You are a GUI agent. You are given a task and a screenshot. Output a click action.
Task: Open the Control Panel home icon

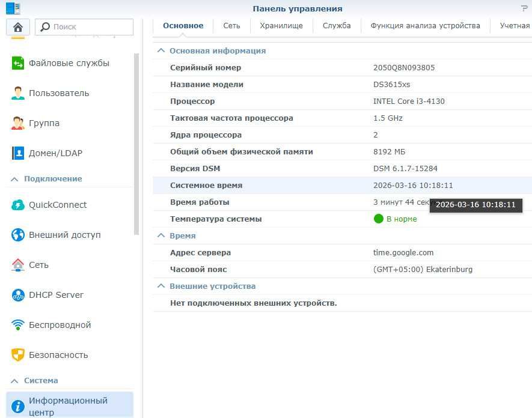(x=18, y=27)
